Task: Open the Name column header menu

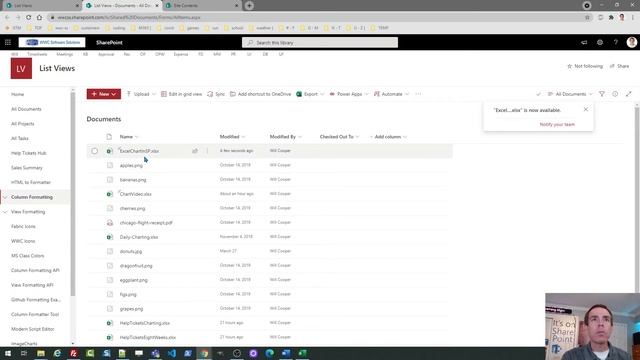Action: [x=129, y=137]
